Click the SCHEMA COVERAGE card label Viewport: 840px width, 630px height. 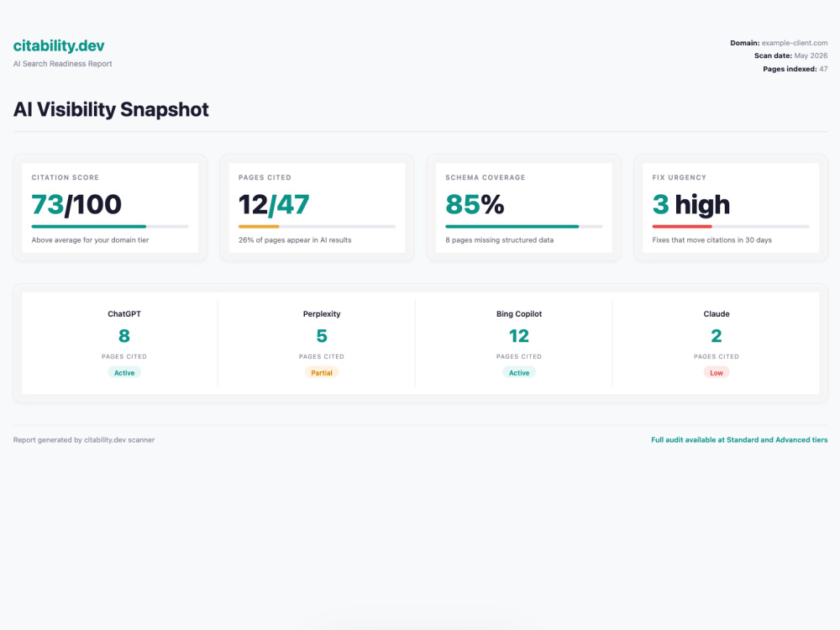(x=486, y=177)
